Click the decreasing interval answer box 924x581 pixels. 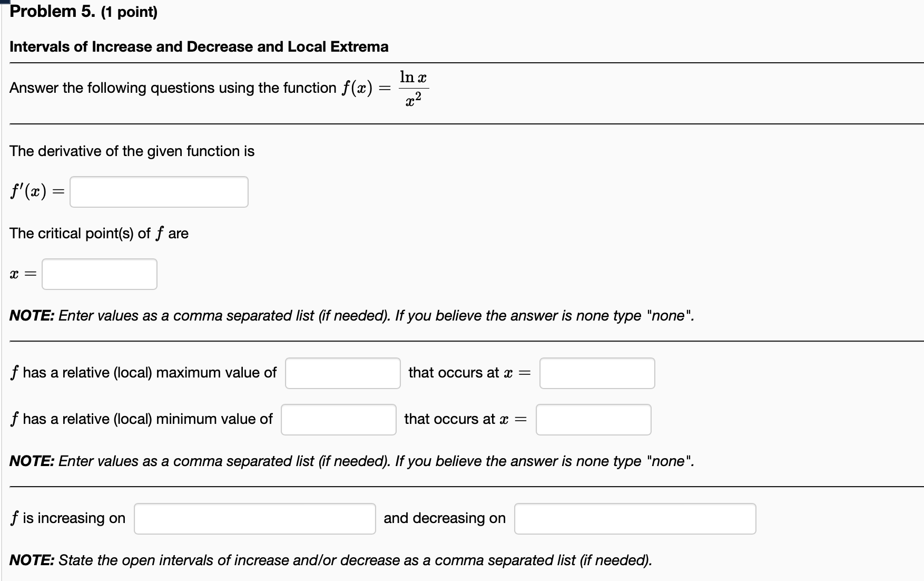634,518
